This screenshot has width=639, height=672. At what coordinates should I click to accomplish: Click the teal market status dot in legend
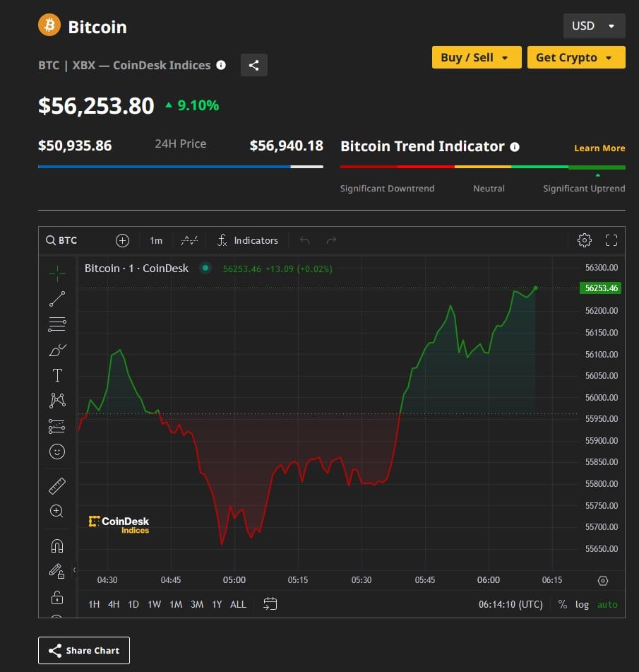[205, 268]
